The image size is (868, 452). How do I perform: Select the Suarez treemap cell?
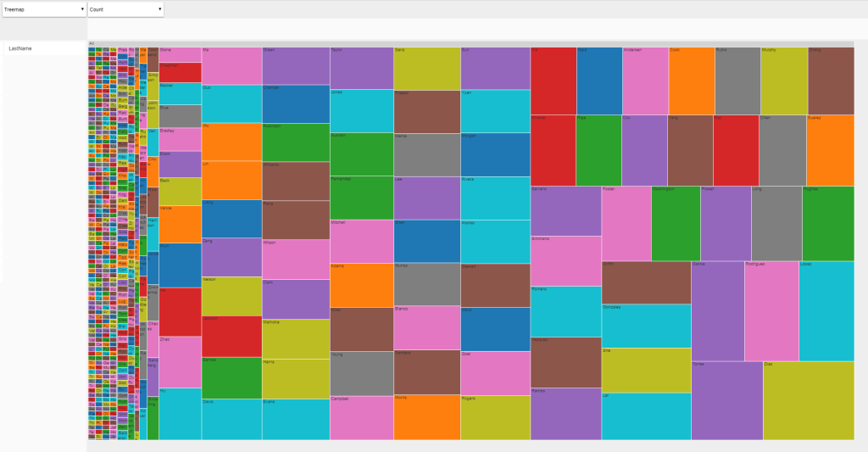coord(830,150)
